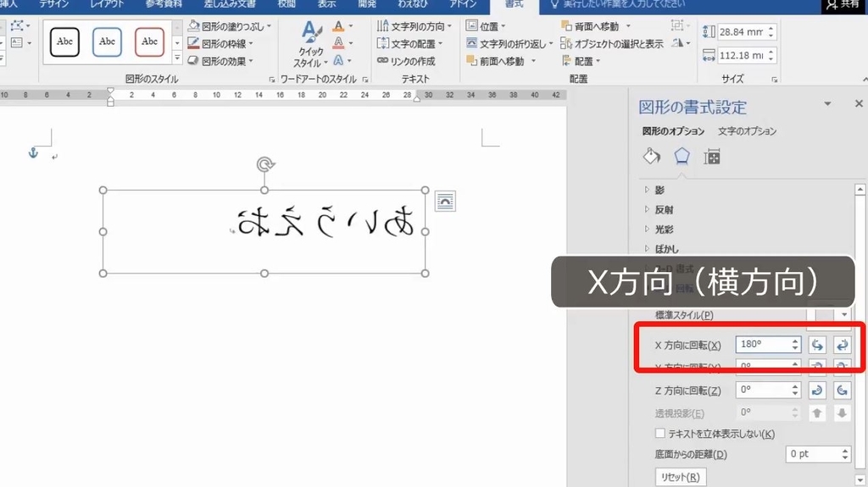Image resolution: width=868 pixels, height=487 pixels.
Task: Click the pane scrollbar down arrow
Action: click(x=860, y=480)
